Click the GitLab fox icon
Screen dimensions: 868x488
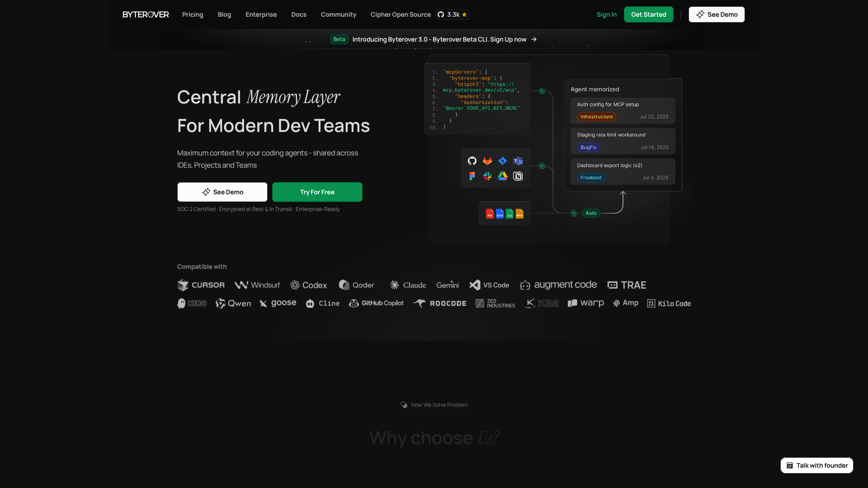(487, 161)
